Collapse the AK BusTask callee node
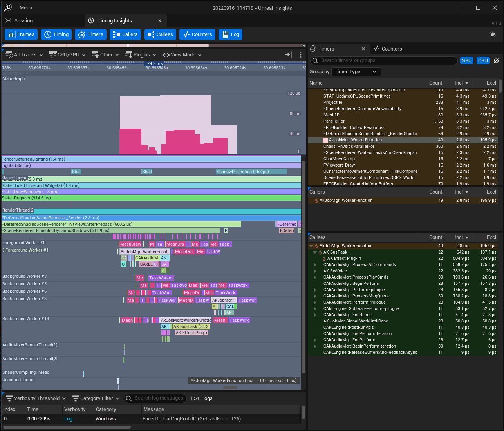The width and height of the screenshot is (504, 431). tap(315, 252)
